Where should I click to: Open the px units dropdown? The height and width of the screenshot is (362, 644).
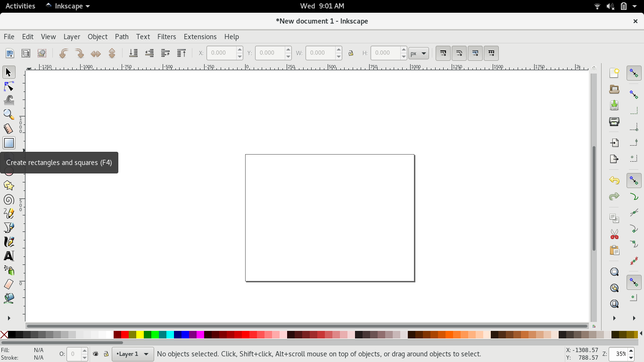click(418, 53)
